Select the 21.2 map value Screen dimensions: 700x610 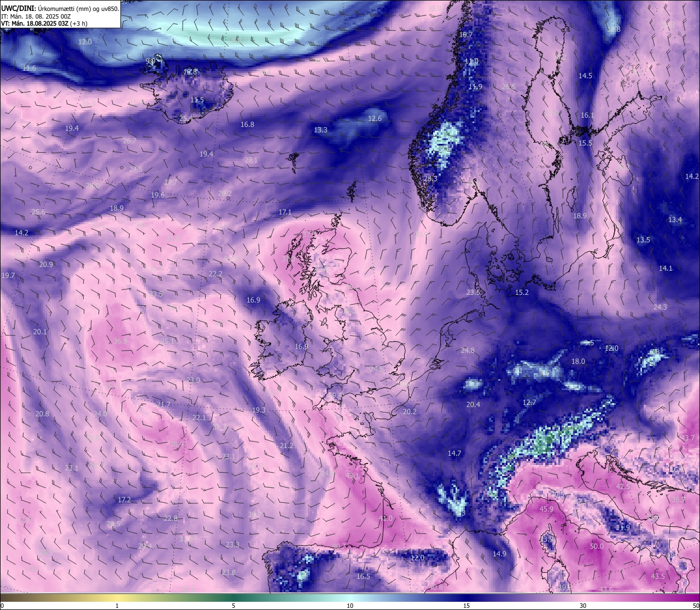click(x=287, y=446)
